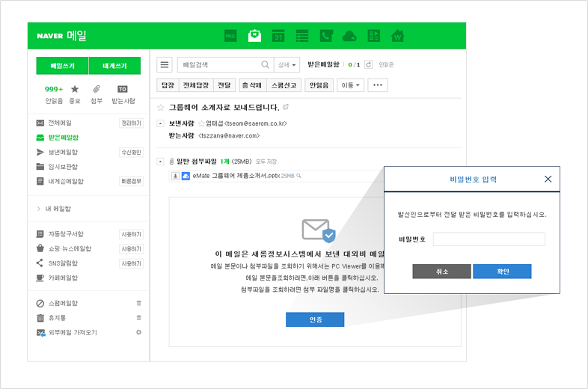The image size is (588, 389).
Task: Filter by 중요 star in the sidebar
Action: coord(75,90)
